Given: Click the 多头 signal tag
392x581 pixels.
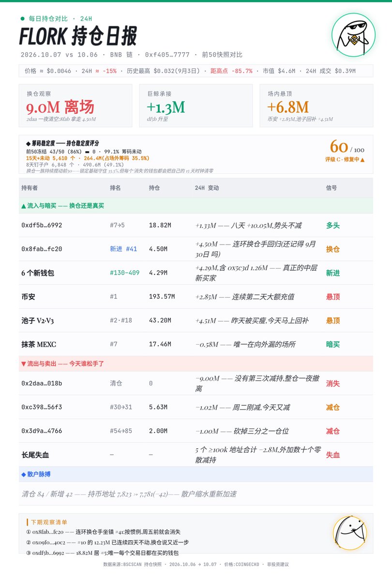Looking at the screenshot, I should pos(333,225).
